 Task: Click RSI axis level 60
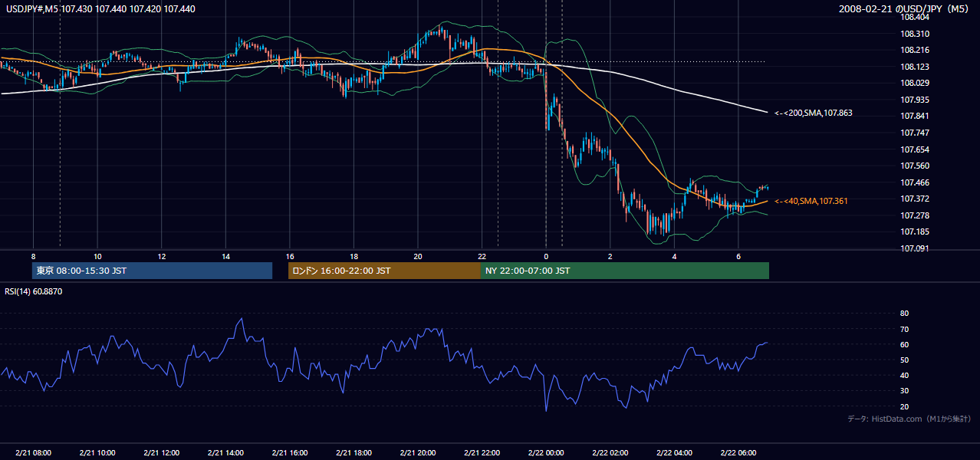(904, 344)
